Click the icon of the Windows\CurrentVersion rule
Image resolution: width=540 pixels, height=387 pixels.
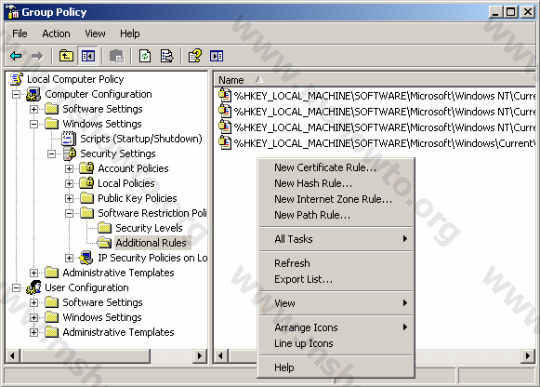[x=225, y=142]
